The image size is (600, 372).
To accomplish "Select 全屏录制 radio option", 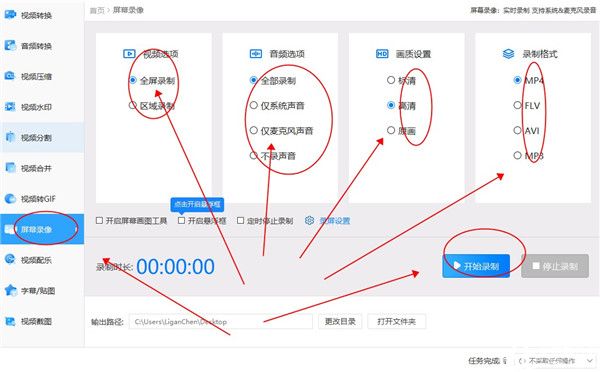I will pos(152,80).
